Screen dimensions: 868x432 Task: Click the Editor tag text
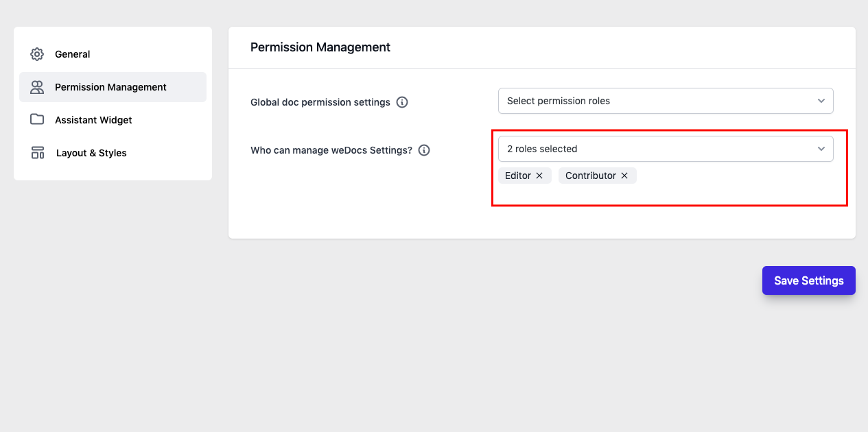tap(518, 176)
